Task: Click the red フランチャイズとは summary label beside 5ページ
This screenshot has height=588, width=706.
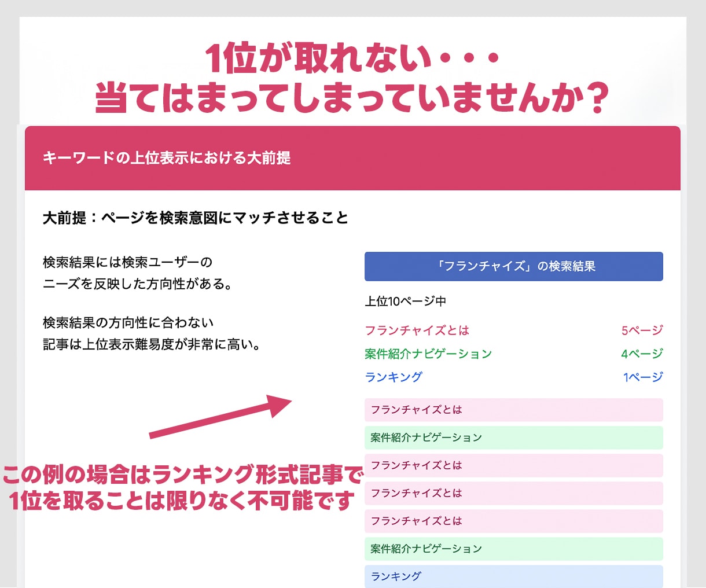Action: [417, 330]
